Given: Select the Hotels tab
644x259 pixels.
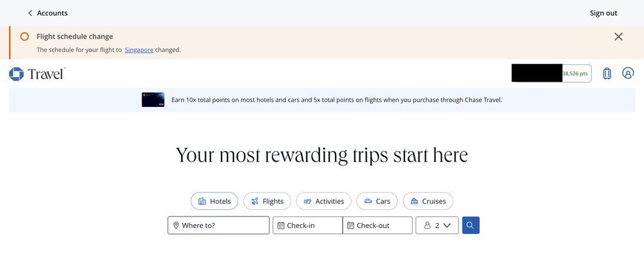Looking at the screenshot, I should coord(214,201).
